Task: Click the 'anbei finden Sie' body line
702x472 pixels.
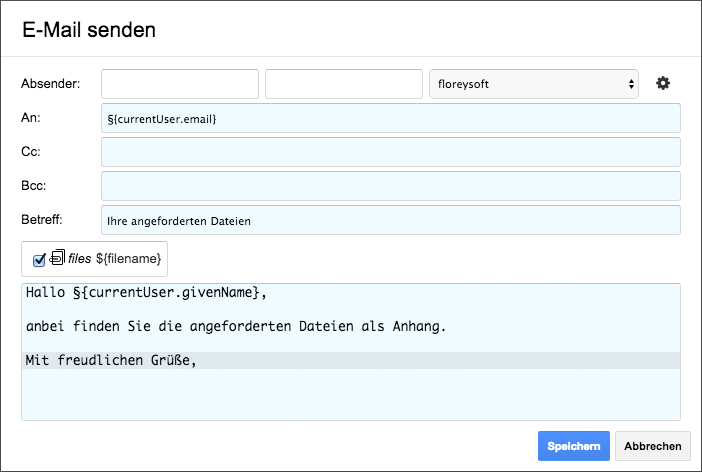Action: coord(236,326)
